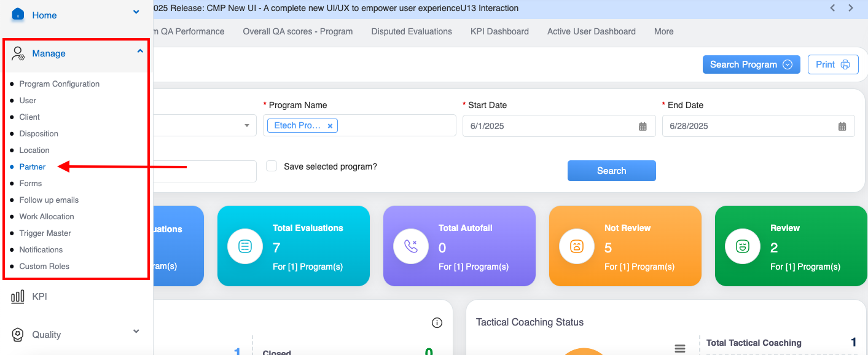Click previous arrow in announcement banner
The height and width of the screenshot is (355, 868).
coord(832,8)
